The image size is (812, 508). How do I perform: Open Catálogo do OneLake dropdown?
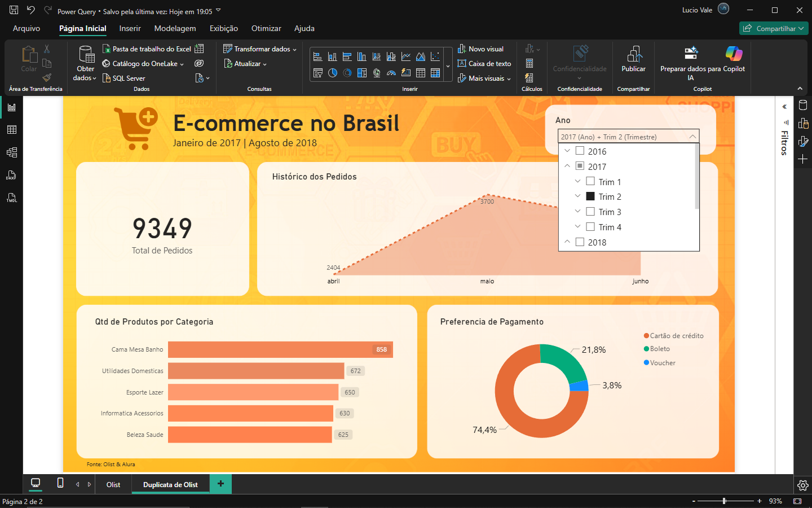[143, 64]
